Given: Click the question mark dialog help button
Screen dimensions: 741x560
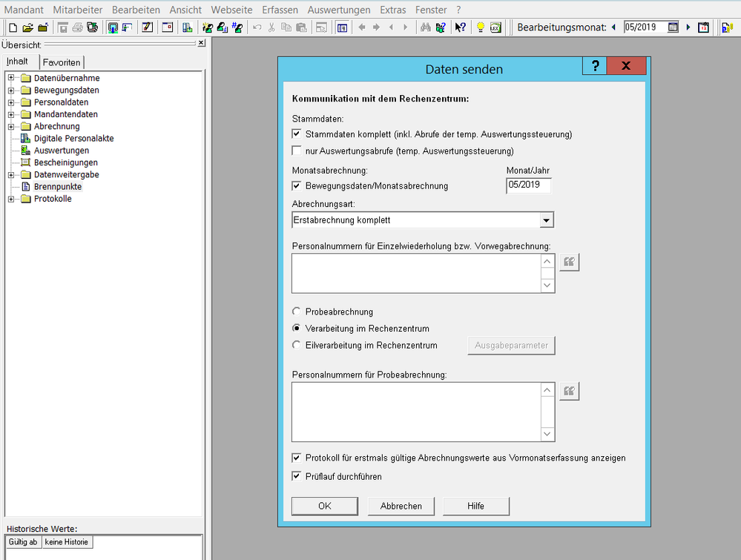Looking at the screenshot, I should [x=594, y=66].
